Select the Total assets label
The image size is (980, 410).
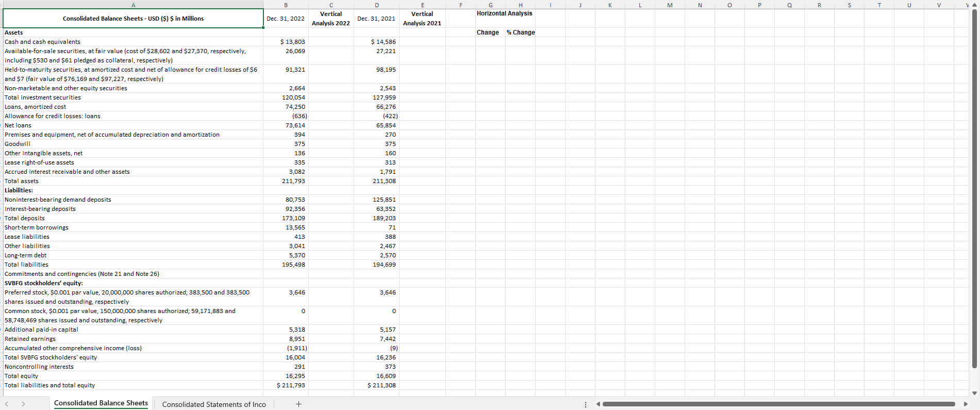tap(133, 181)
